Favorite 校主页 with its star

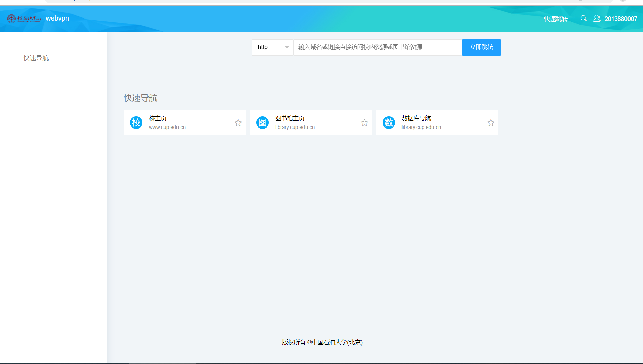(238, 123)
